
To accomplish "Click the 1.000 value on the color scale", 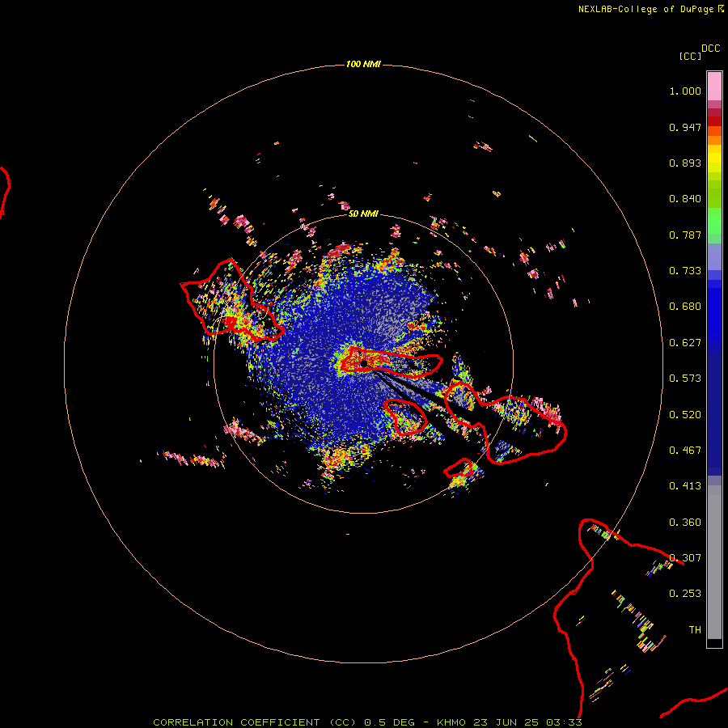I will [x=685, y=91].
